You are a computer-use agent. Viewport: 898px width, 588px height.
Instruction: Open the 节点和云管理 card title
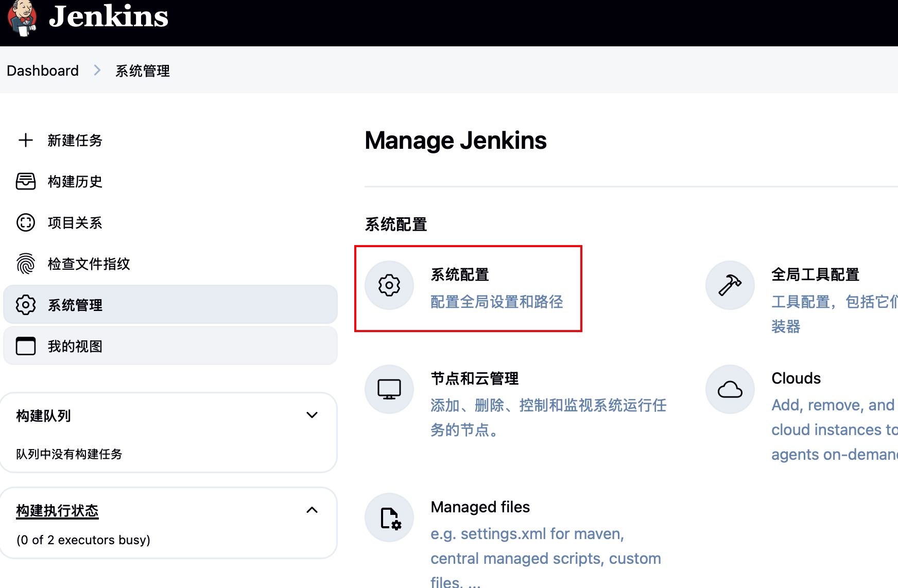(475, 378)
